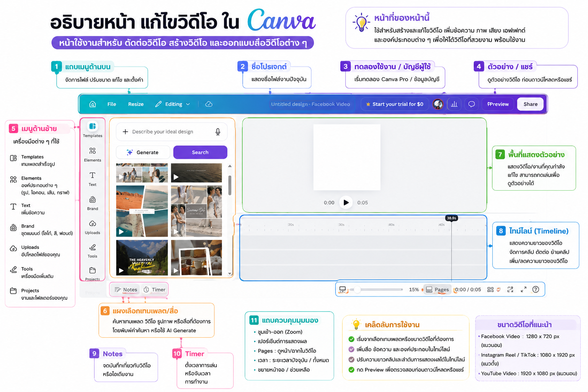The image size is (588, 392).
Task: Click the plus icon in the search box
Action: coord(125,132)
